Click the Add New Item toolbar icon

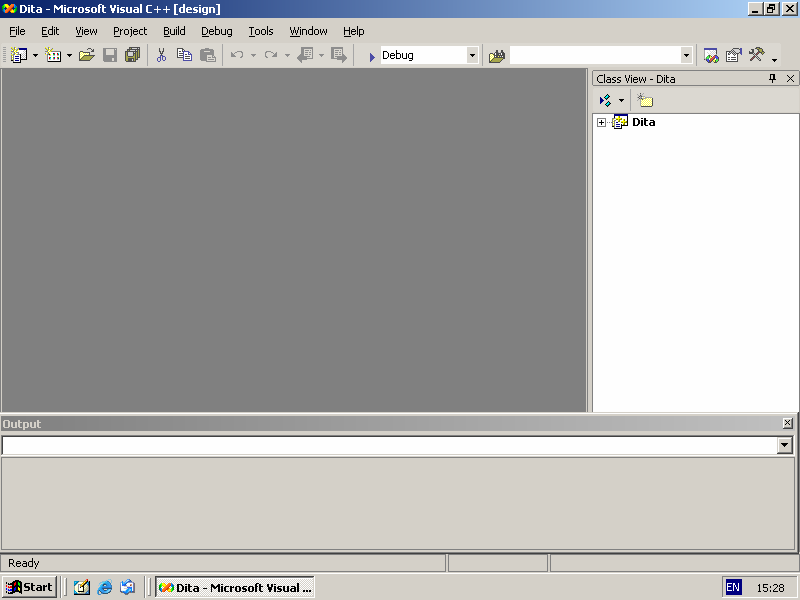pos(53,55)
